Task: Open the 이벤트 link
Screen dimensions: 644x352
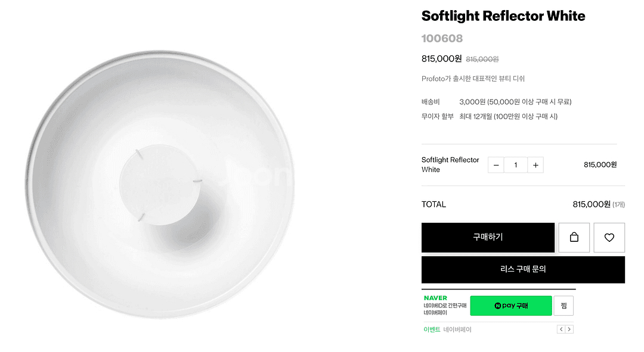Action: pyautogui.click(x=432, y=329)
